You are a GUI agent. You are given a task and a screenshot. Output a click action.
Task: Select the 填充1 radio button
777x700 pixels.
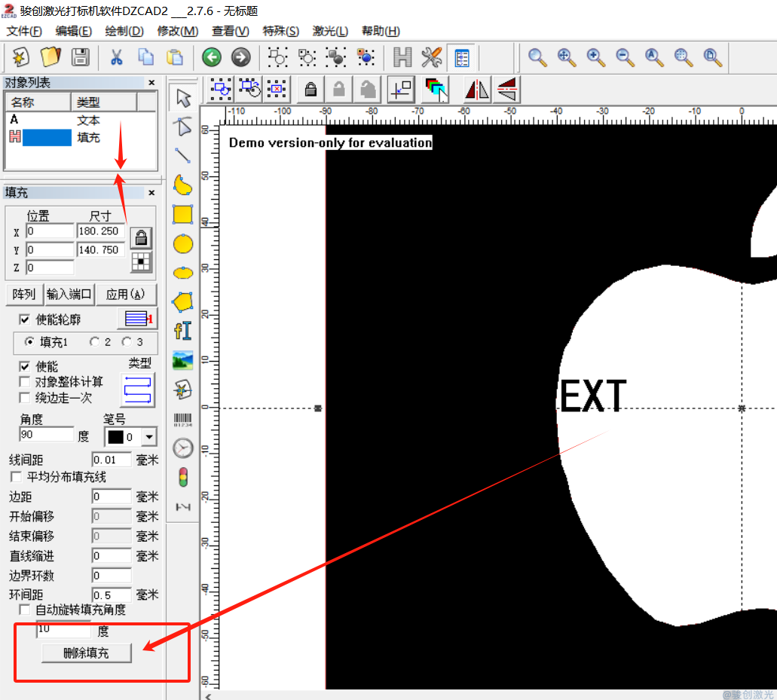(29, 342)
